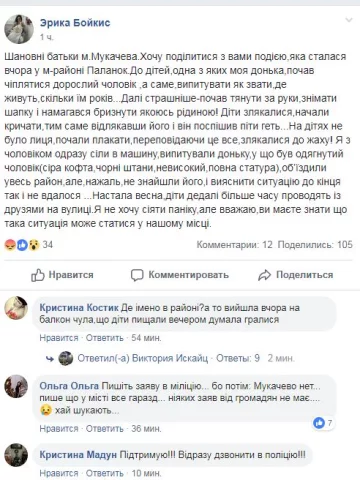Click the like badge on Ольга's comment
The width and height of the screenshot is (360, 480).
(x=319, y=423)
